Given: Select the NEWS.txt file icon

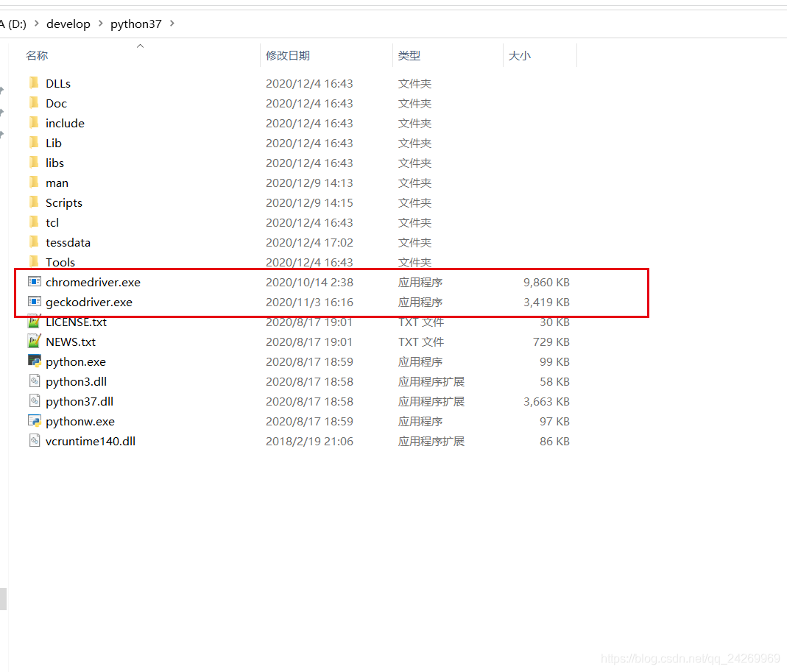Looking at the screenshot, I should coord(35,342).
